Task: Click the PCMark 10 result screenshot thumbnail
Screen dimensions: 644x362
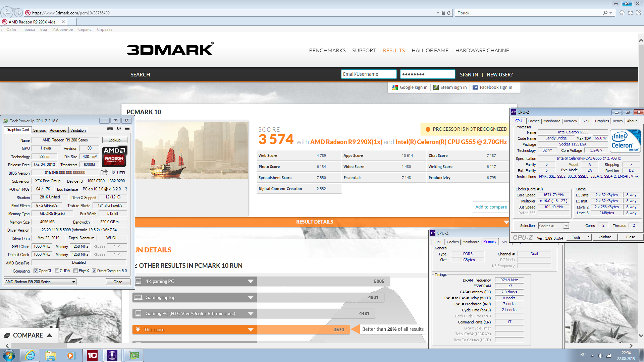Action: [192, 150]
